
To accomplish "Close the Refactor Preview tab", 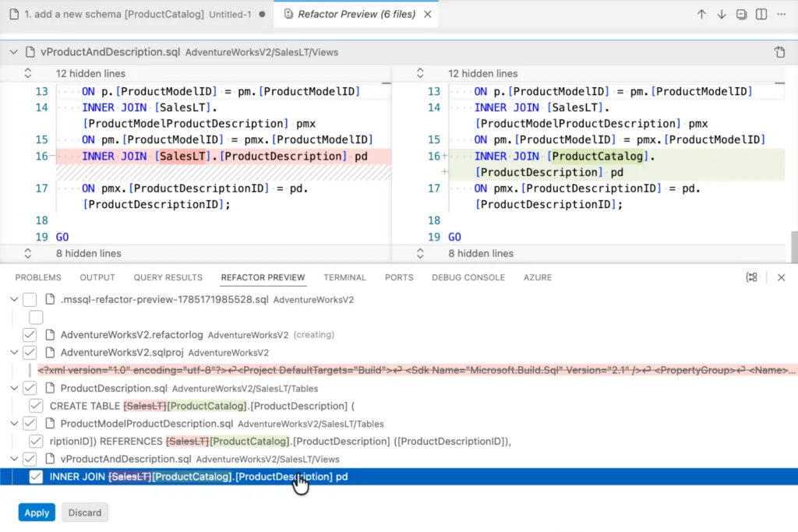I will tap(428, 14).
